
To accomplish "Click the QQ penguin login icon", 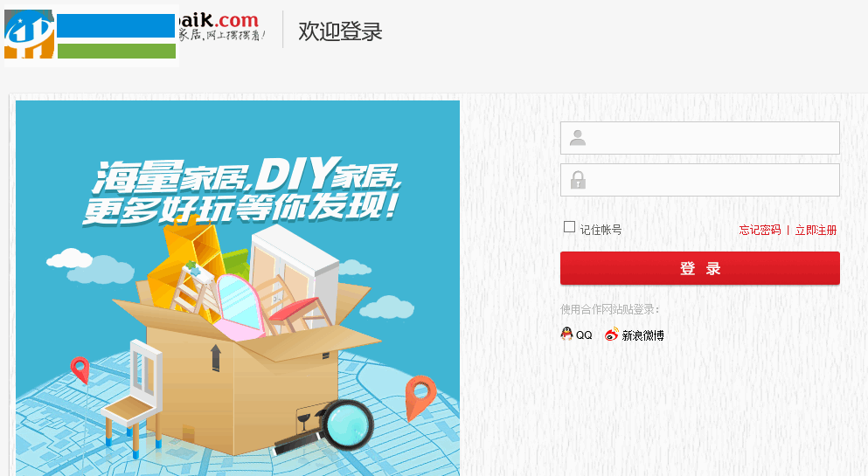I will pos(566,334).
